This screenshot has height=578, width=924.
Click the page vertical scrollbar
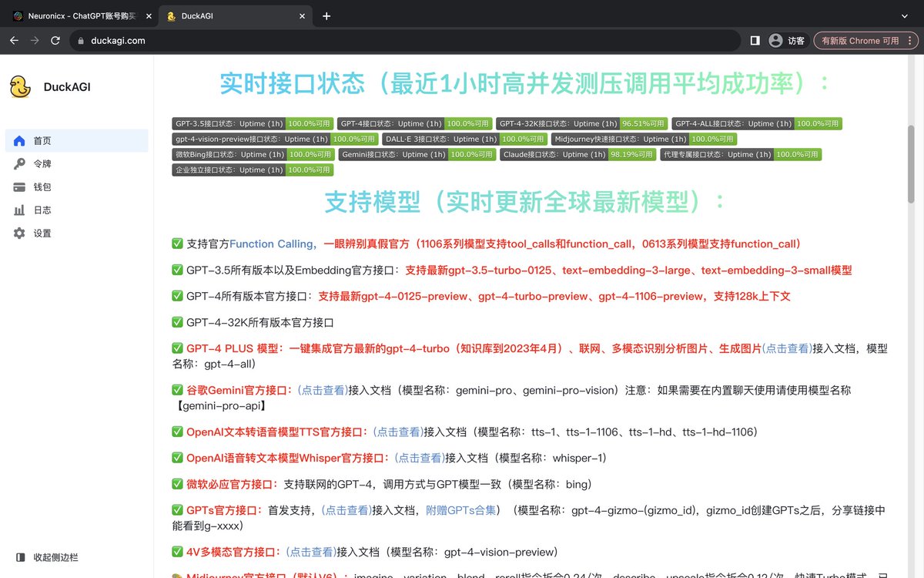pos(912,166)
